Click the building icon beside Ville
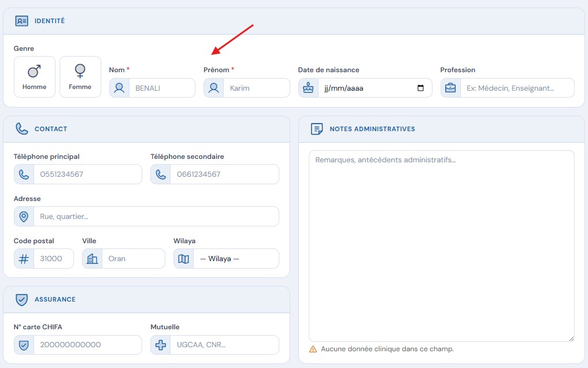The image size is (588, 368). pyautogui.click(x=93, y=259)
